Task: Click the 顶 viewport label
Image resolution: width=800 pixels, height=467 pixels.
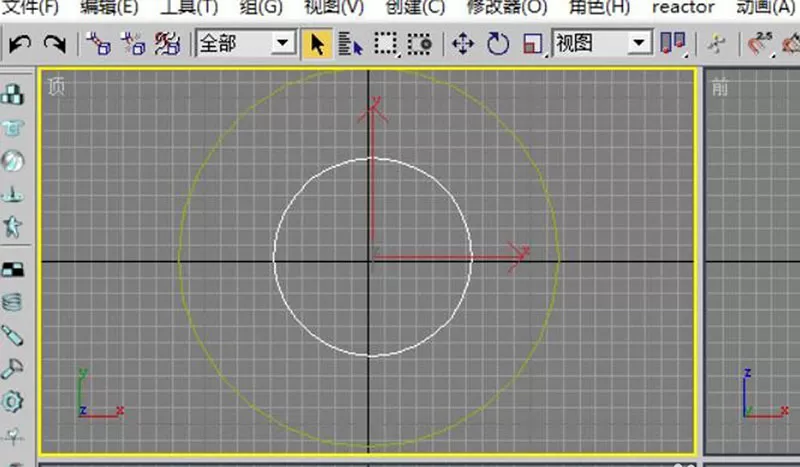Action: (56, 87)
